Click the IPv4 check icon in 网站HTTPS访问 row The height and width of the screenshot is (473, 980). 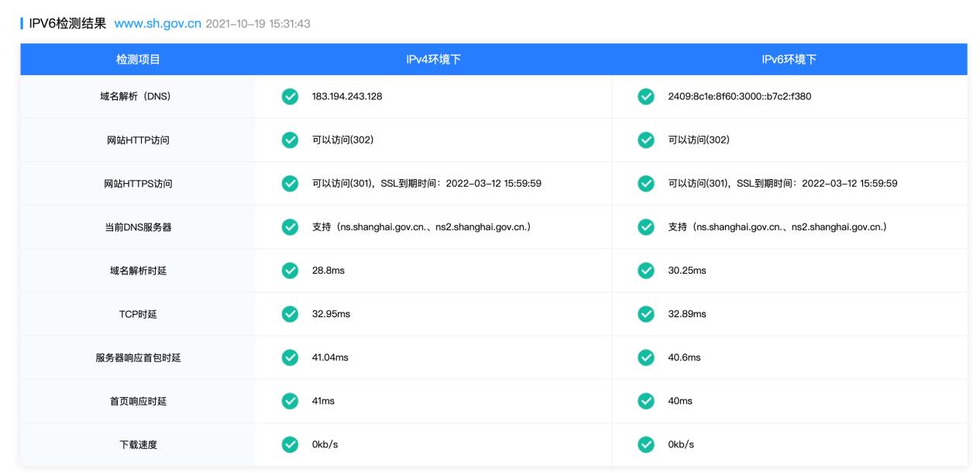[x=290, y=184]
